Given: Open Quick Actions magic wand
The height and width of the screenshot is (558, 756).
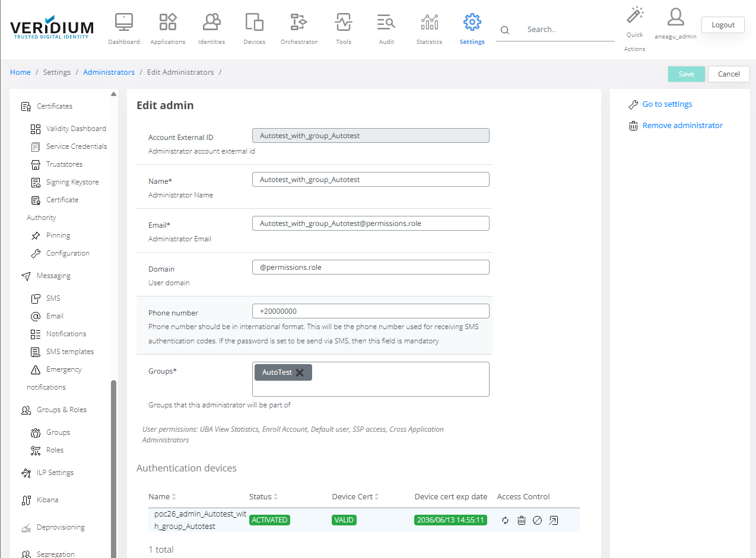Looking at the screenshot, I should [635, 15].
